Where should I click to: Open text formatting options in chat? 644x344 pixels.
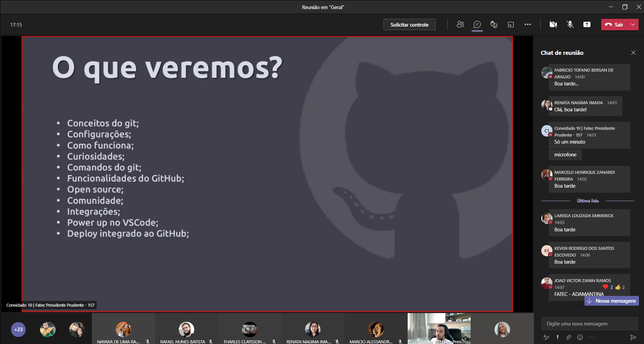(x=546, y=337)
